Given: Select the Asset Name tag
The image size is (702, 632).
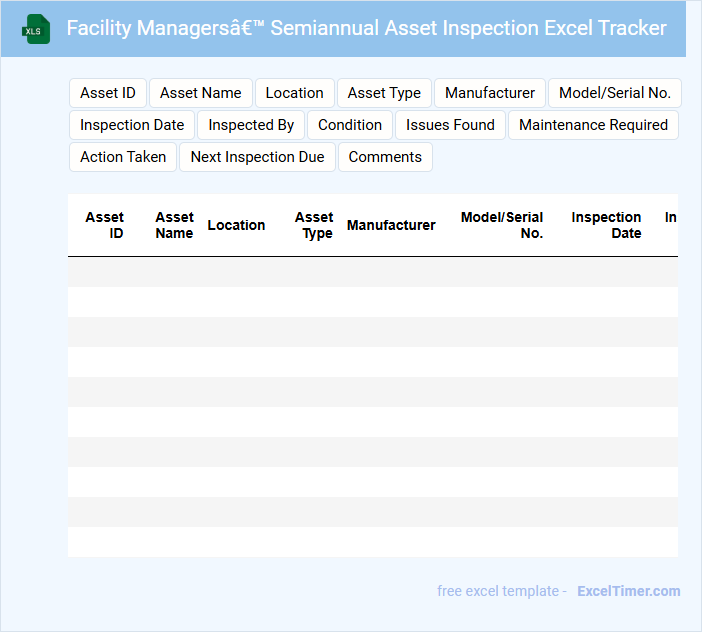Looking at the screenshot, I should click(201, 93).
